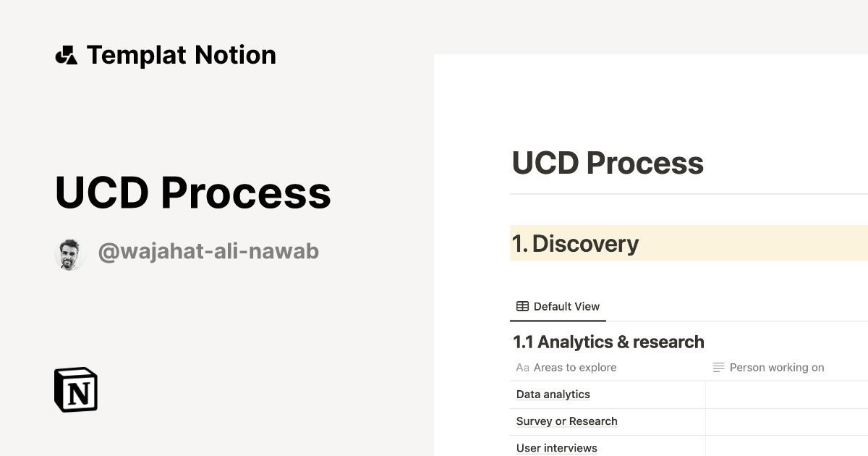Image resolution: width=868 pixels, height=456 pixels.
Task: Click the @wajahat-ali-nawab creator handle
Action: (x=208, y=251)
